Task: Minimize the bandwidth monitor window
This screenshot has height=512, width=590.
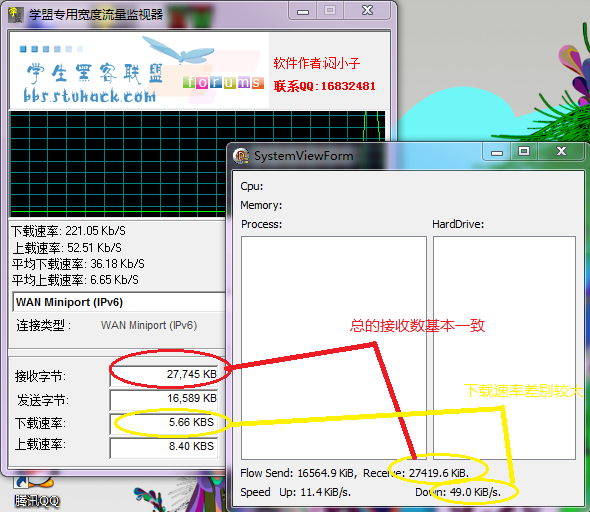Action: point(303,11)
